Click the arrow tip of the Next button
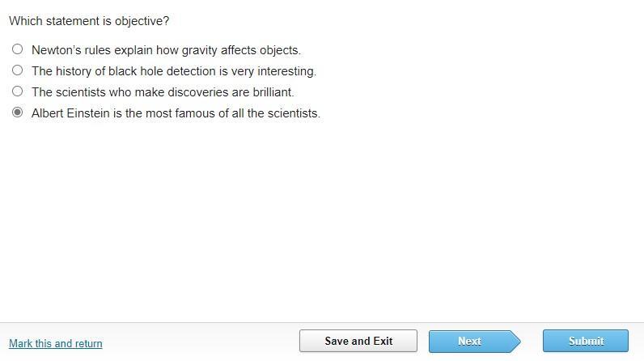This screenshot has height=361, width=644. pos(515,341)
